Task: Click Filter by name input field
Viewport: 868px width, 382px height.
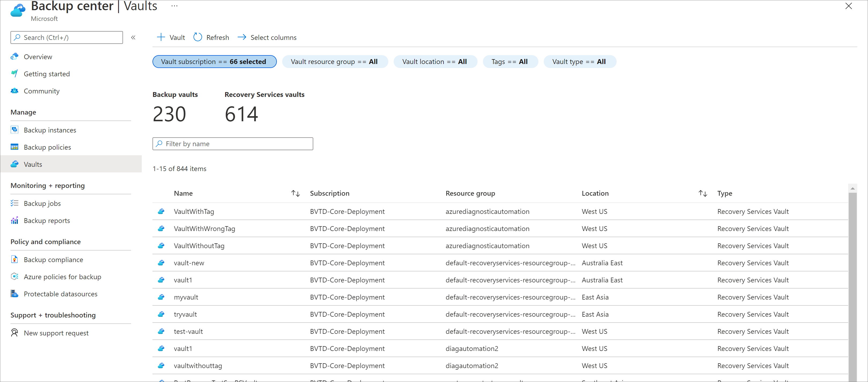Action: tap(233, 144)
